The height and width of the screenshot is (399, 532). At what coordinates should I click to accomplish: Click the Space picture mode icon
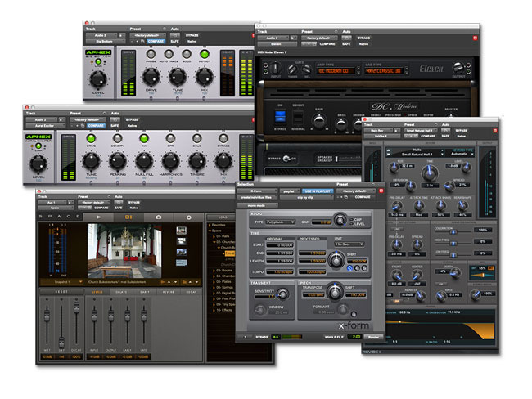(128, 217)
